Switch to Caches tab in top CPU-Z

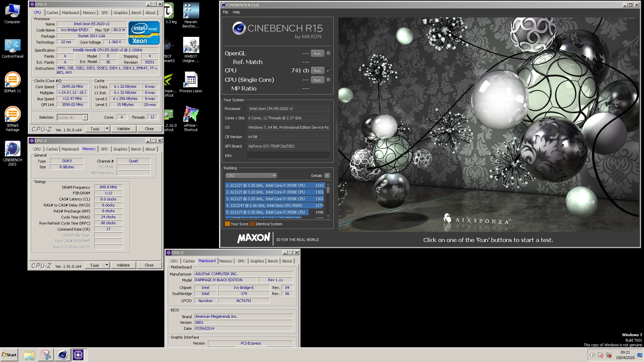(52, 13)
